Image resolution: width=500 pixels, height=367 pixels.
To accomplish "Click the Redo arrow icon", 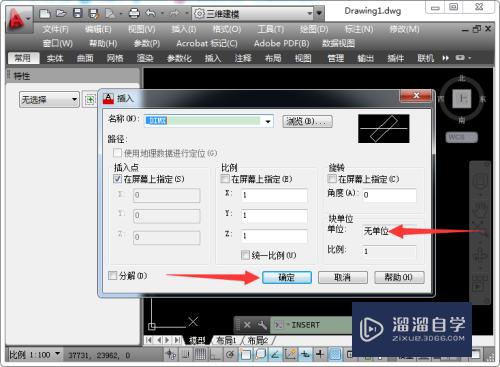I will (x=175, y=13).
